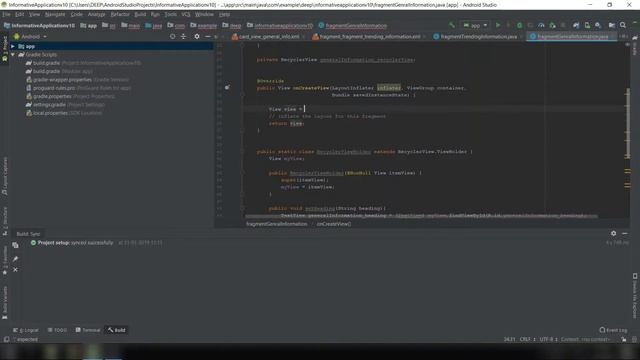Click Attach debugger to Android process icon
Screen dimensions: 640x360
point(552,25)
